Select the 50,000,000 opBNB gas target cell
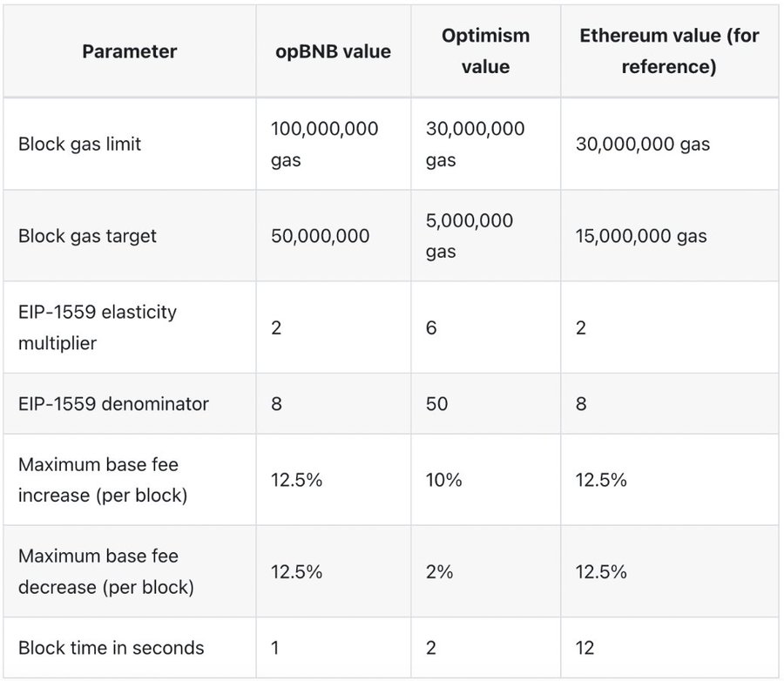 (x=320, y=236)
